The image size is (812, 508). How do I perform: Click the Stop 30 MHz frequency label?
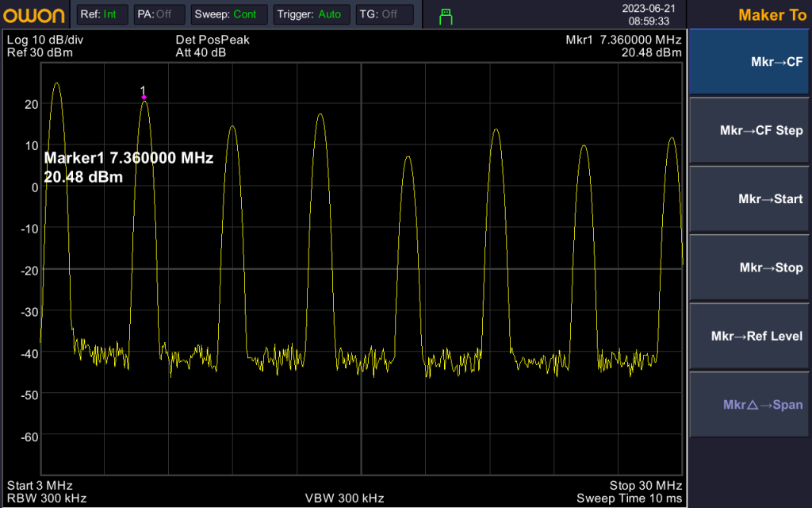pos(645,485)
